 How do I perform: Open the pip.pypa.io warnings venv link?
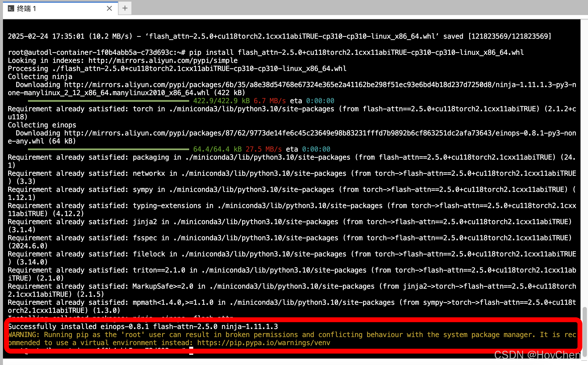tap(263, 343)
